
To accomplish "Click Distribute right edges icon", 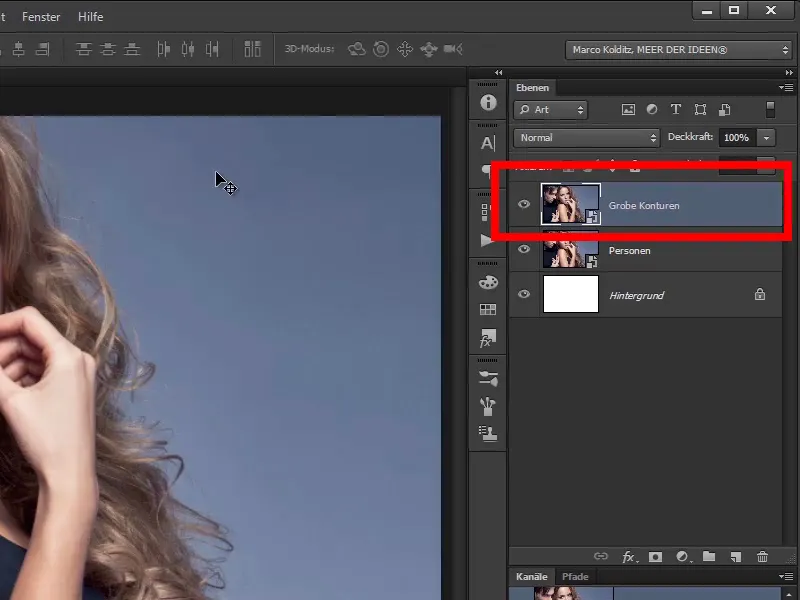I will [x=212, y=49].
